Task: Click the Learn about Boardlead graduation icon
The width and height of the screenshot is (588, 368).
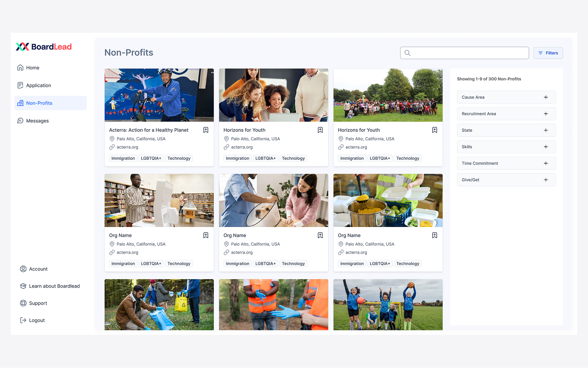Action: pyautogui.click(x=23, y=286)
